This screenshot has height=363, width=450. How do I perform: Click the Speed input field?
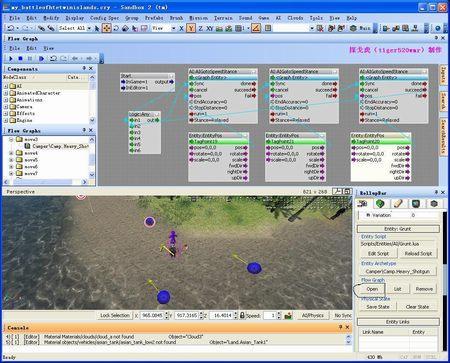click(x=270, y=315)
